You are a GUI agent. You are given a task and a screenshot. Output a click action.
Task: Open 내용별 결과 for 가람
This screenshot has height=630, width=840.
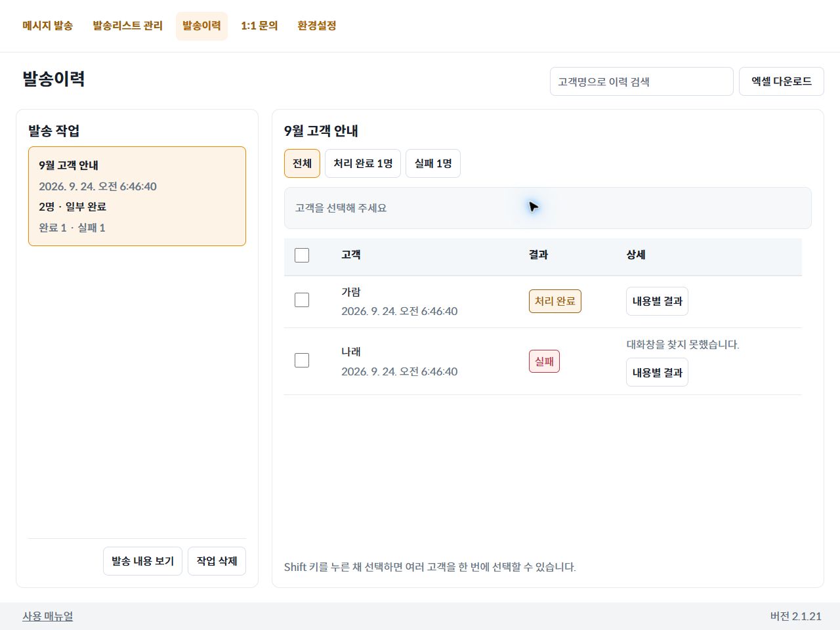657,301
